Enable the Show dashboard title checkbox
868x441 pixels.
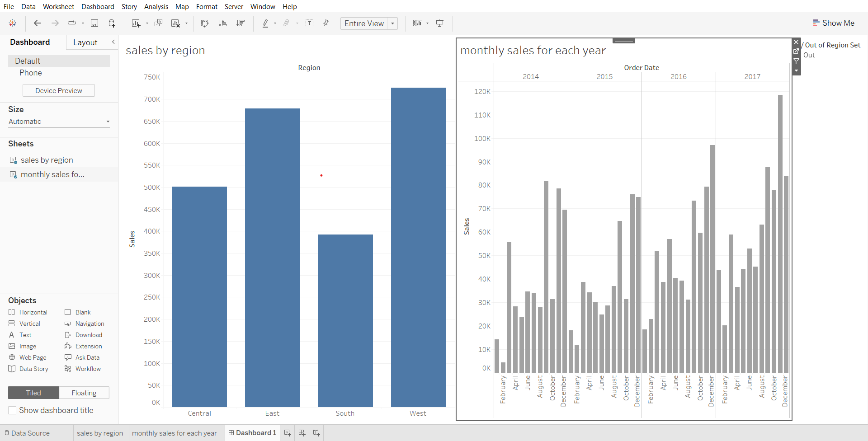(x=13, y=410)
